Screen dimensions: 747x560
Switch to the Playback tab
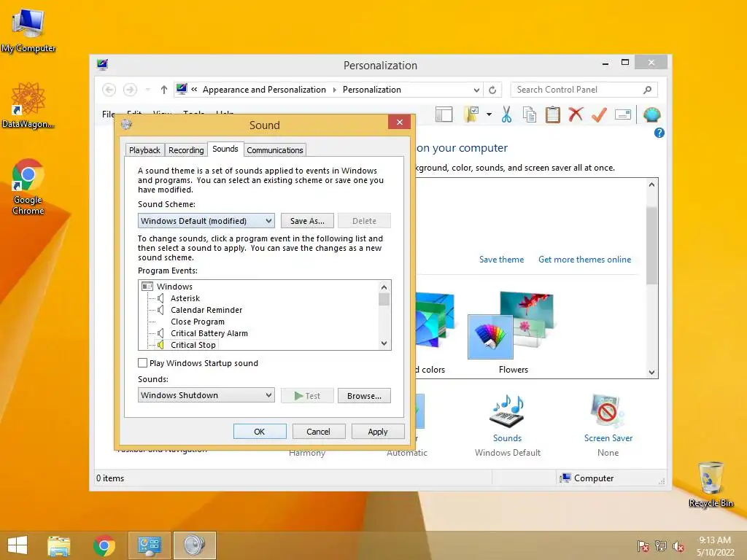144,150
